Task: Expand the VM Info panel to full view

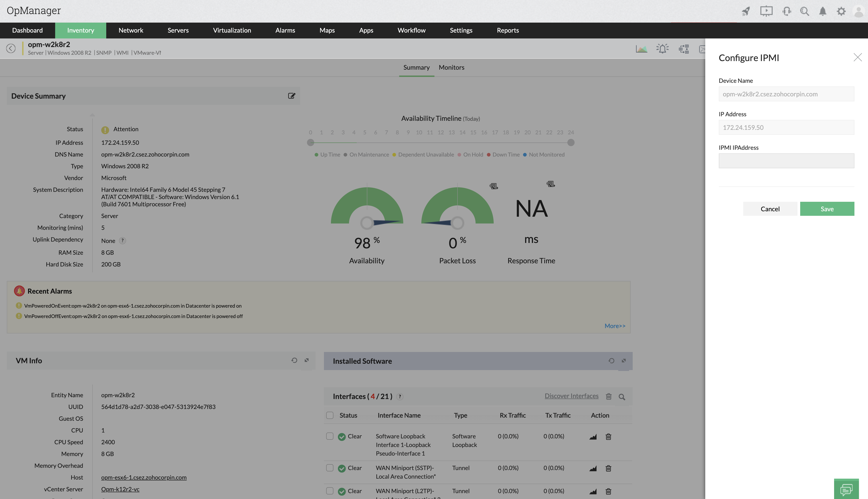Action: (307, 360)
